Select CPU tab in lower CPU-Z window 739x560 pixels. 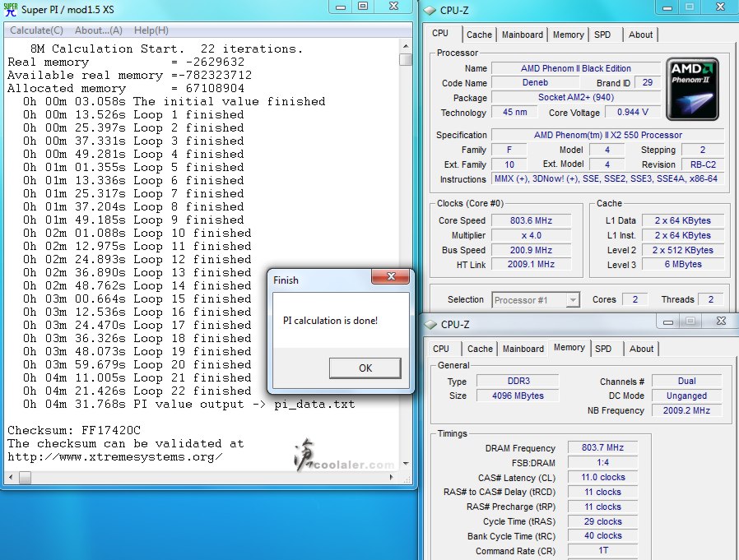(441, 349)
